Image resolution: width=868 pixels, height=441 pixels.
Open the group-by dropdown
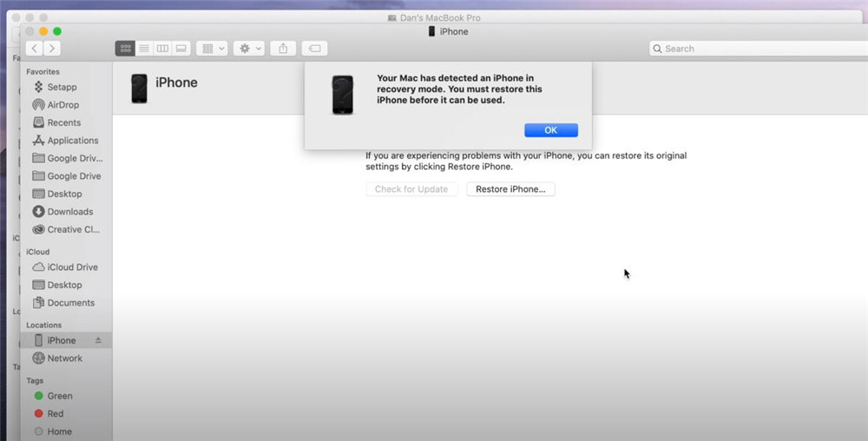pyautogui.click(x=212, y=48)
